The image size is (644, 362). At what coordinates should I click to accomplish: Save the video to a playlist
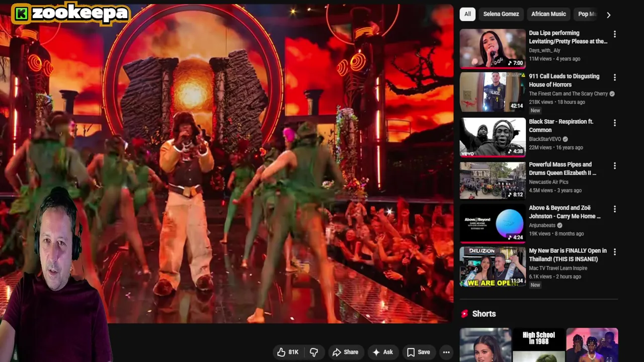point(419,352)
